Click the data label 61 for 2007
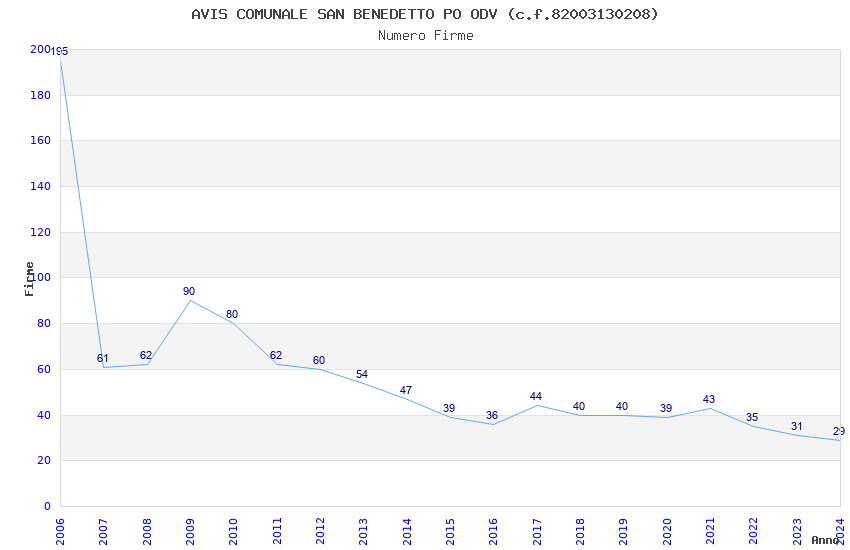Screen dimensions: 850x550 [x=102, y=358]
